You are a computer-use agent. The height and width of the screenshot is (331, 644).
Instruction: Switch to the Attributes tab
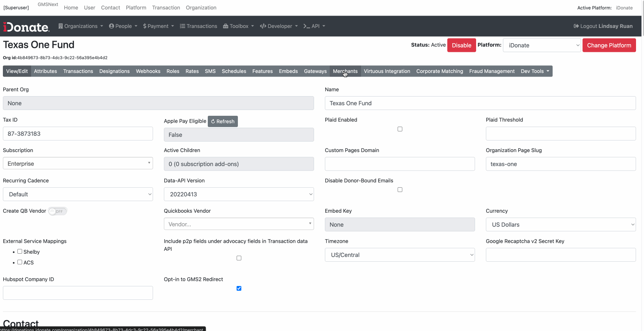coord(45,71)
